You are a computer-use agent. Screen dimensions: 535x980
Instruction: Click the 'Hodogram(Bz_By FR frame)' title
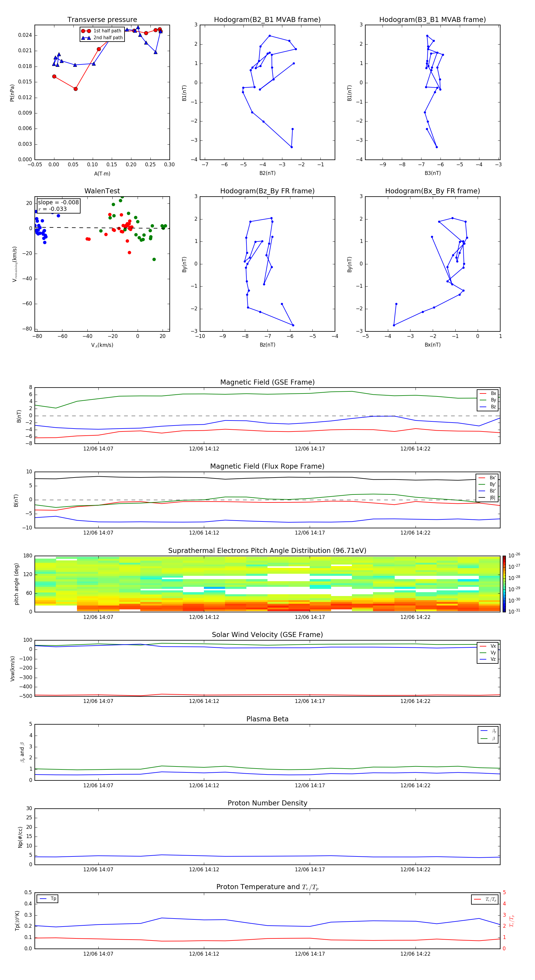[x=267, y=191]
